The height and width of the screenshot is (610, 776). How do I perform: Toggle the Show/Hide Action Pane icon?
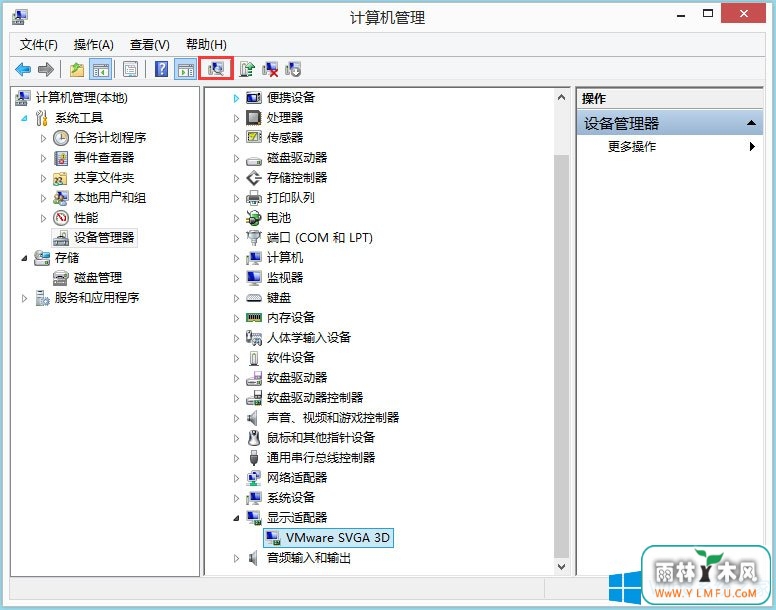click(x=185, y=69)
